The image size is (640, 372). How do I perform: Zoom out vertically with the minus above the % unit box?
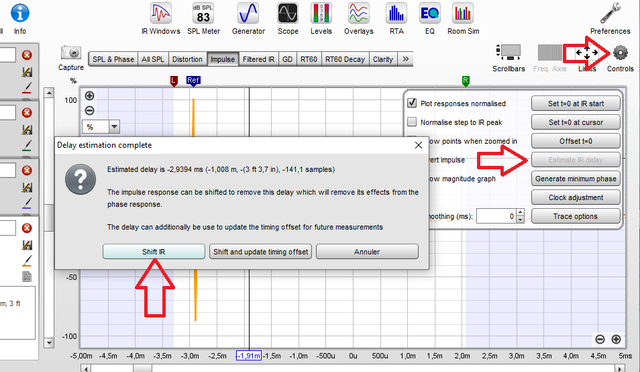pos(89,111)
